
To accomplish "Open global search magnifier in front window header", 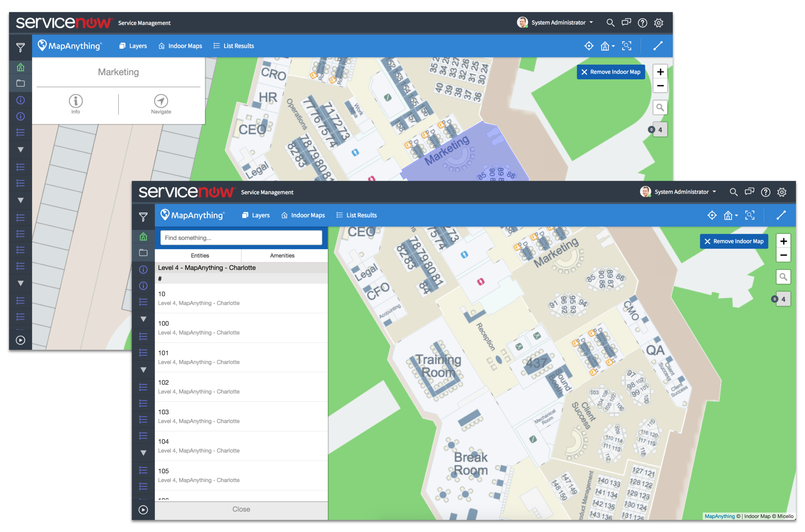I will click(x=734, y=192).
